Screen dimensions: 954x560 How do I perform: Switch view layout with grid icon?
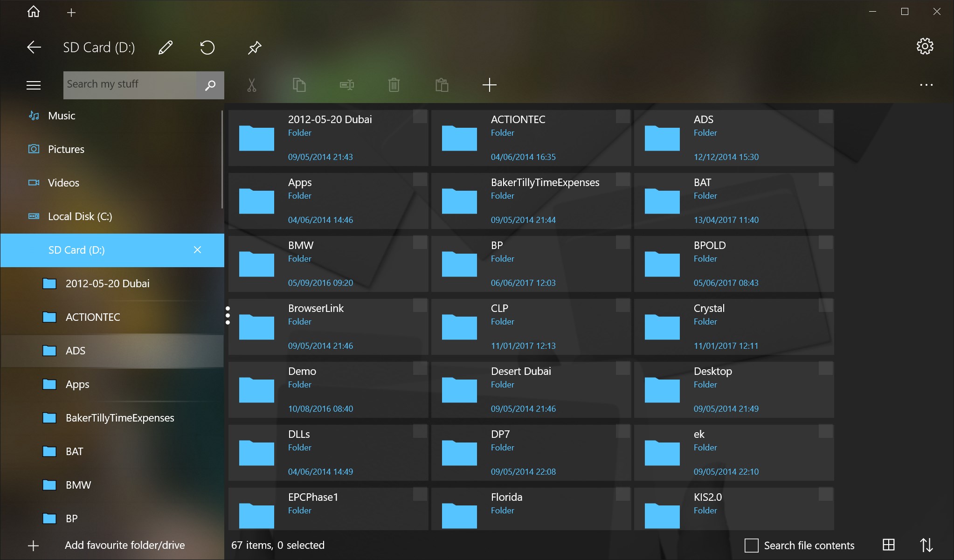pos(889,545)
